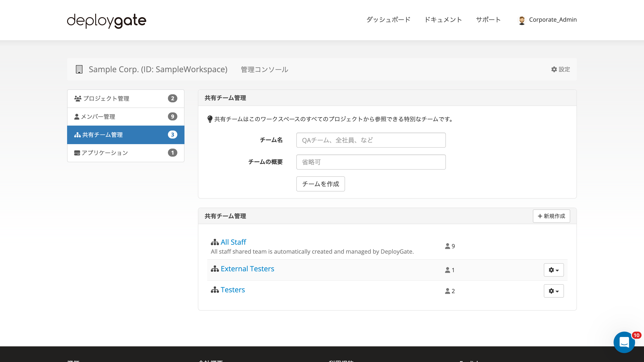The width and height of the screenshot is (644, 362).
Task: Click the 新規作成 button
Action: coord(551,216)
